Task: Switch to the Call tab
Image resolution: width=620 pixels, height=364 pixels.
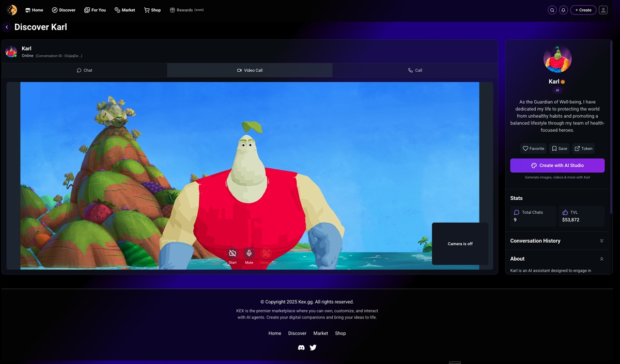Action: click(415, 70)
